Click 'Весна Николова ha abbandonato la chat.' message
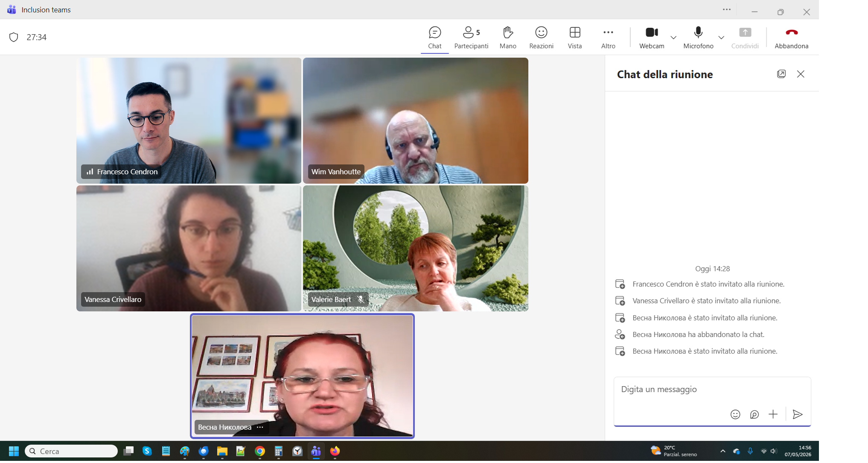Image resolution: width=868 pixels, height=463 pixels. 698,334
